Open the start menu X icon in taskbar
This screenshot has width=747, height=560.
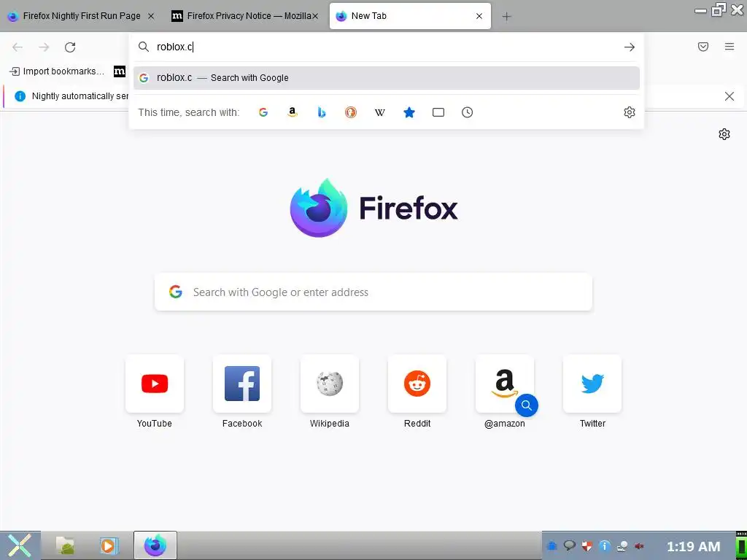pos(20,545)
